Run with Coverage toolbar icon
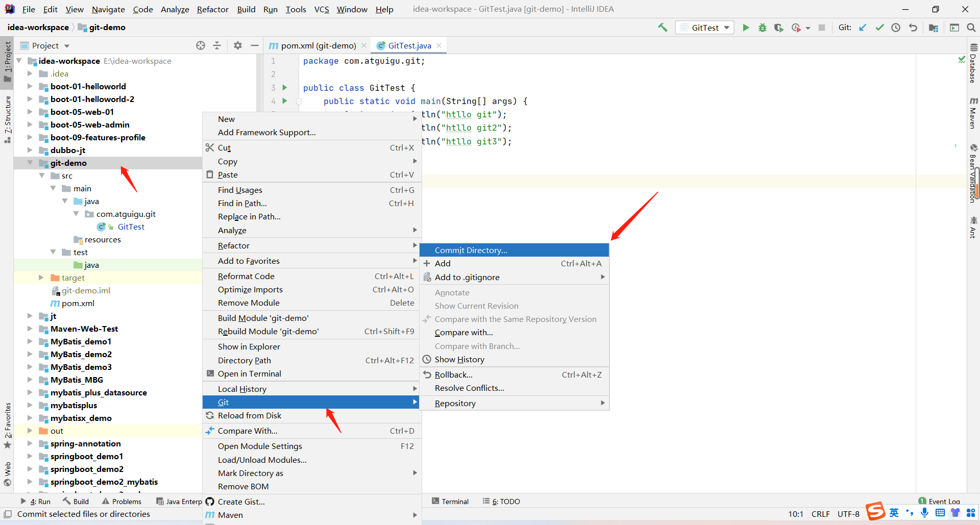Viewport: 980px width, 525px height. [x=778, y=28]
